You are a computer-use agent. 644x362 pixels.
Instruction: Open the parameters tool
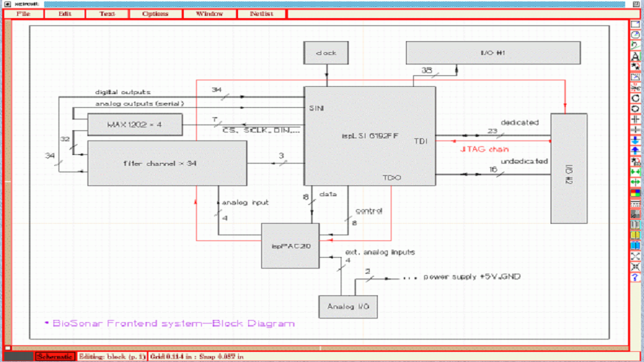click(x=635, y=224)
